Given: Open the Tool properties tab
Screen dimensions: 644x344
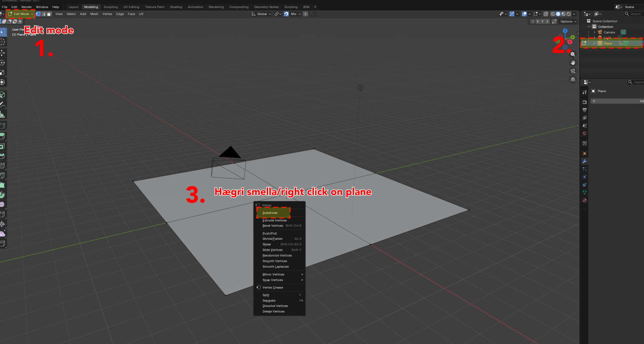Looking at the screenshot, I should 584,92.
